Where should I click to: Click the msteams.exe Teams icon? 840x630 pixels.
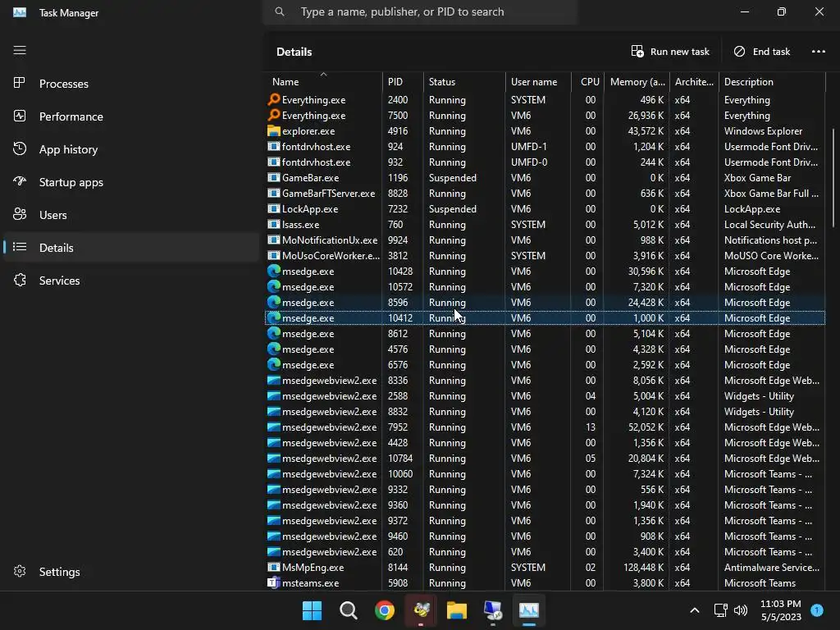(x=274, y=583)
